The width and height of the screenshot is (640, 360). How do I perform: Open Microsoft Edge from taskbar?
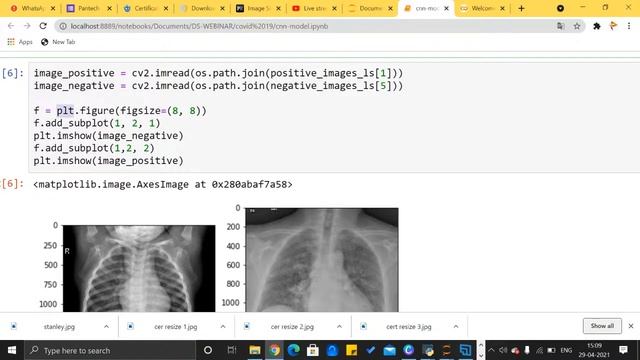(294, 350)
